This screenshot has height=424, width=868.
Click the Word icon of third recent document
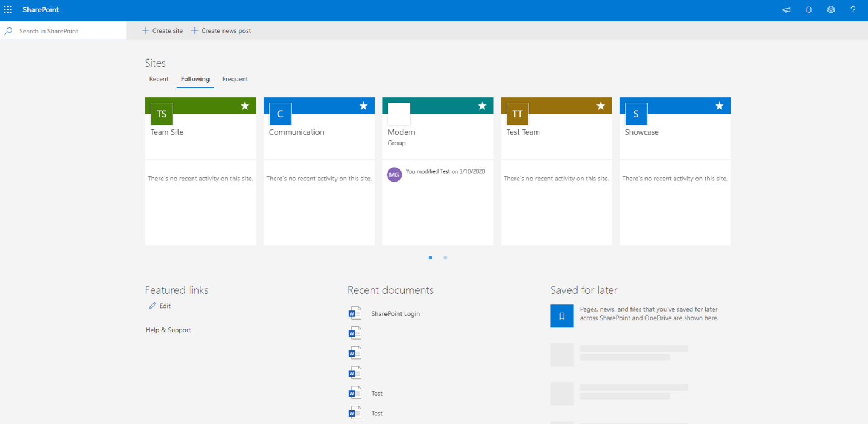click(355, 352)
